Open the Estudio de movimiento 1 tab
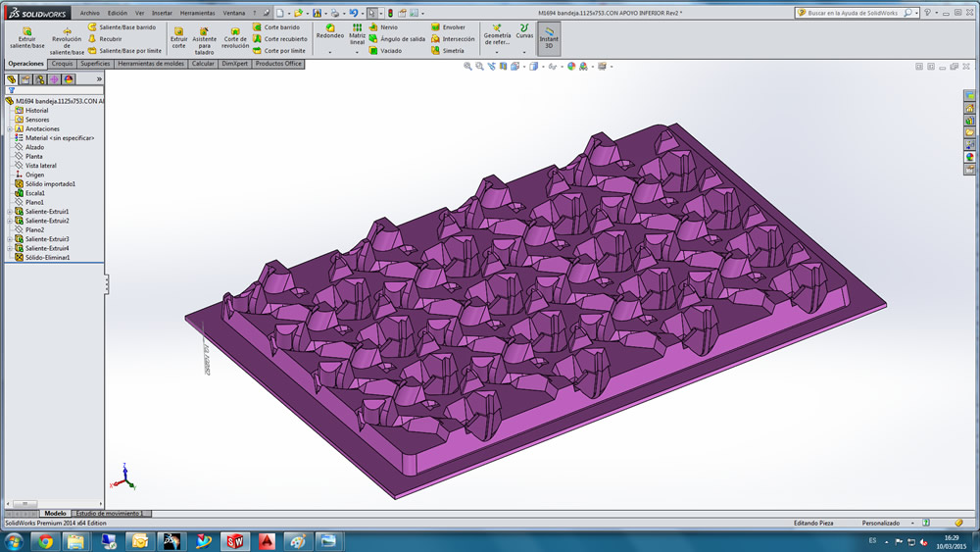 click(110, 513)
